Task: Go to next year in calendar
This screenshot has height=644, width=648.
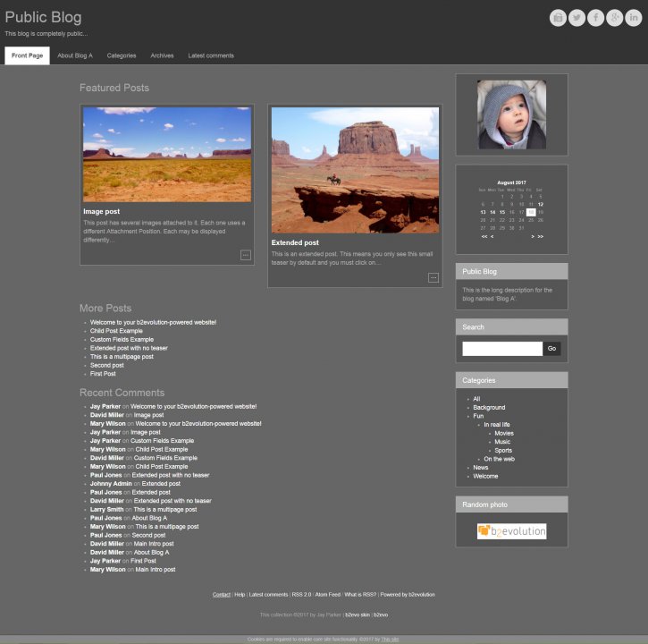Action: pyautogui.click(x=540, y=237)
